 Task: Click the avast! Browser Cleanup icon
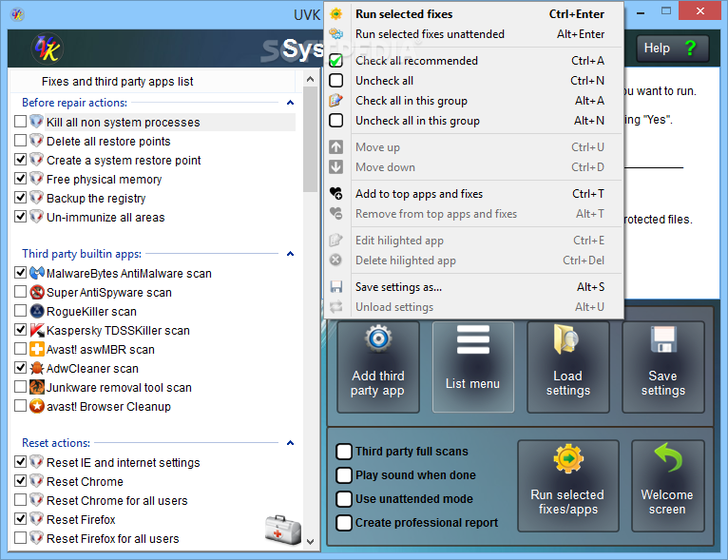(x=37, y=406)
